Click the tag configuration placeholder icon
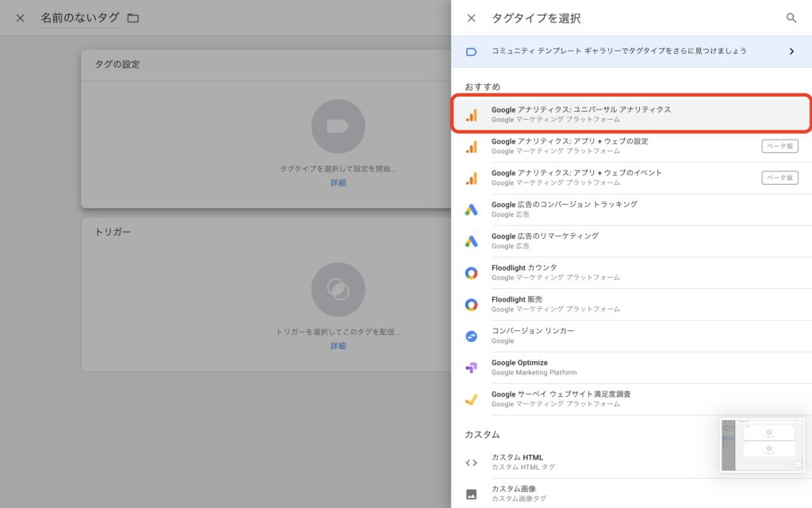This screenshot has height=508, width=812. [x=338, y=126]
